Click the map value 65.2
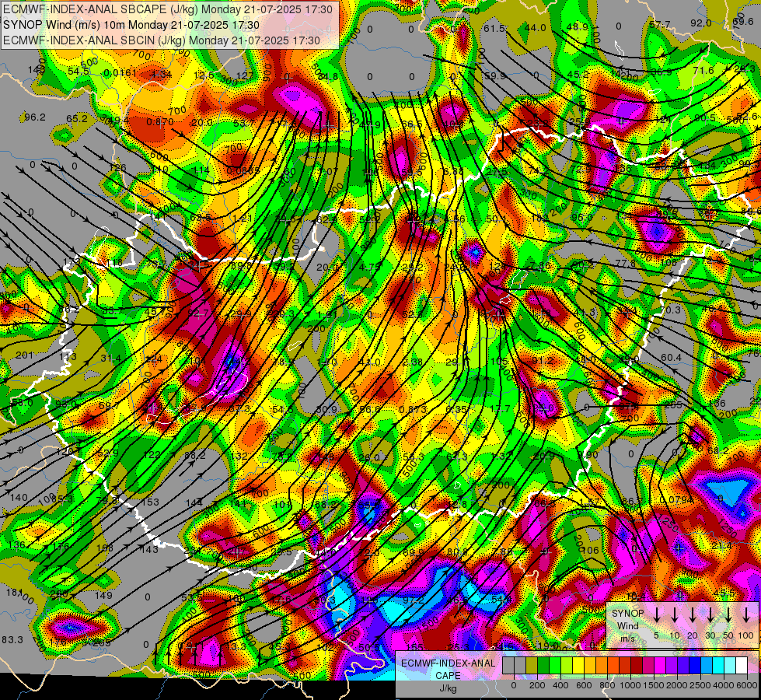761x700 pixels. tap(77, 118)
